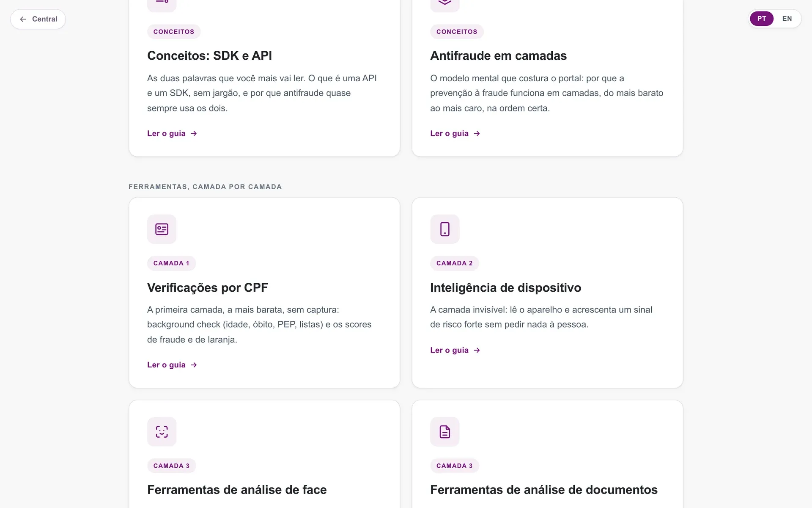The height and width of the screenshot is (508, 812).
Task: Click the arrow after Ler o guia on the SDK card
Action: (x=194, y=133)
